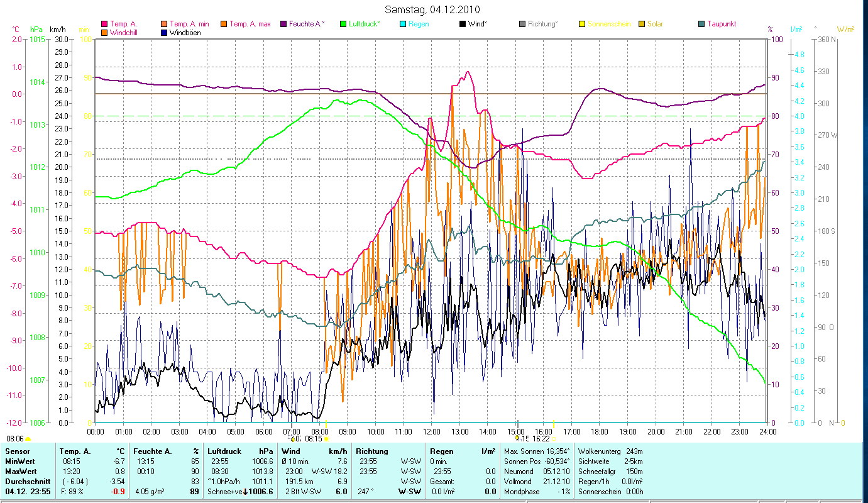Click the Regen column header in table

441,451
